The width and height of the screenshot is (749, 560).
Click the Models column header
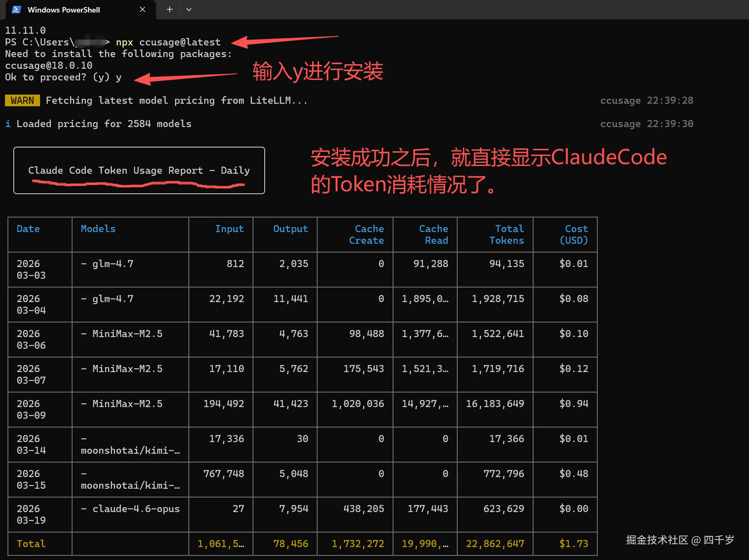coord(98,229)
